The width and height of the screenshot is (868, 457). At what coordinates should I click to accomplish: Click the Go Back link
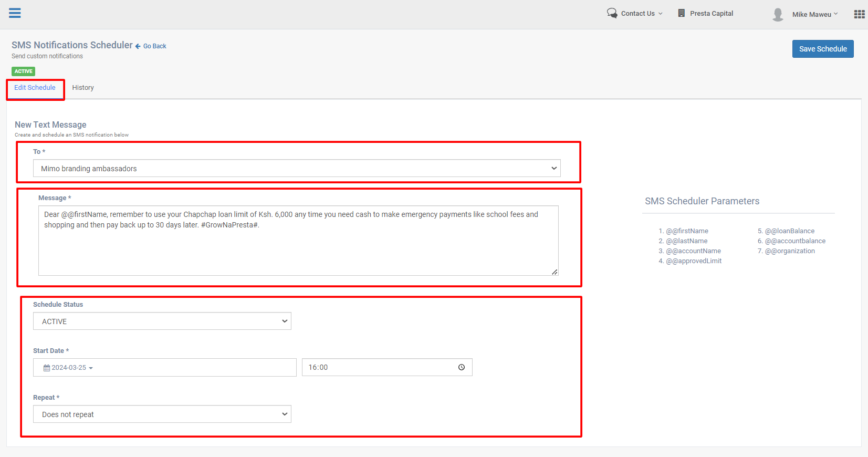[x=155, y=46]
